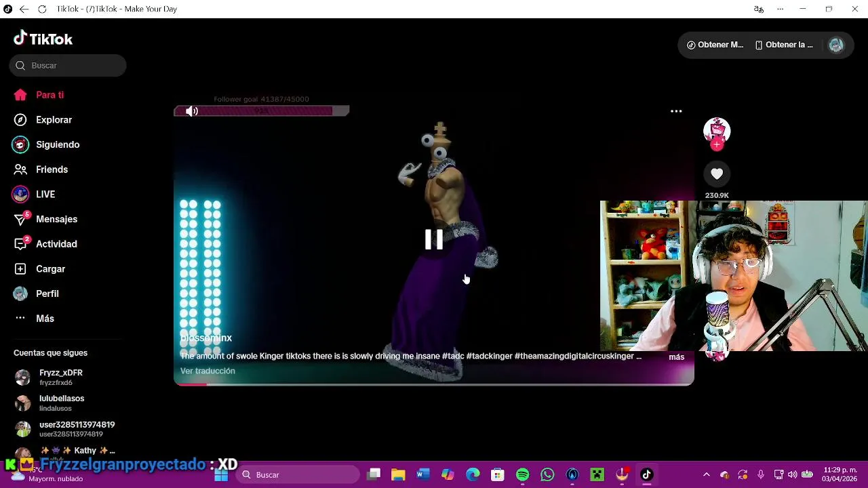Follow the creator via the plus badge
The image size is (868, 488).
coord(717,144)
